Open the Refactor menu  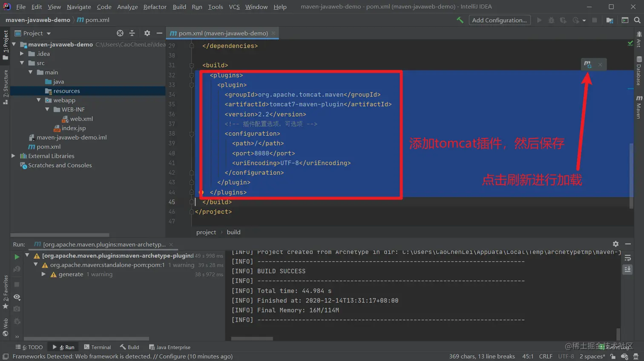pyautogui.click(x=155, y=7)
